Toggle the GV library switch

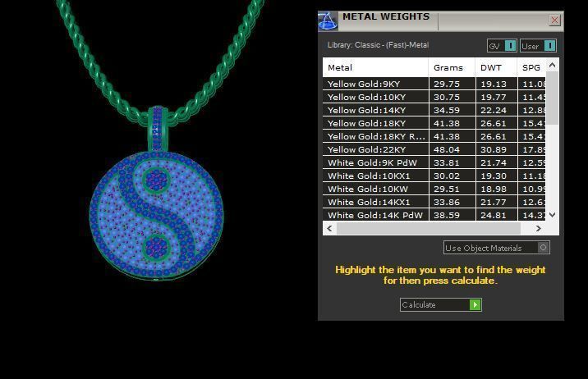(502, 46)
